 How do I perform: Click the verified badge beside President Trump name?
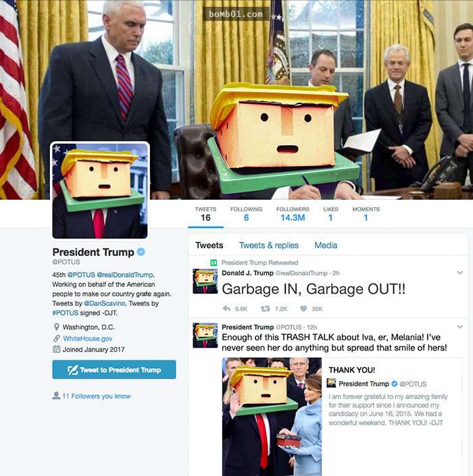click(x=141, y=252)
